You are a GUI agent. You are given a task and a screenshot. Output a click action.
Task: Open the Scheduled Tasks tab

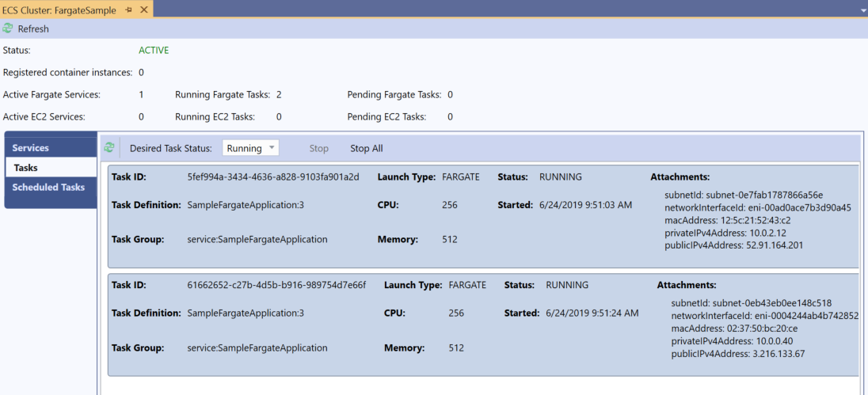click(51, 187)
